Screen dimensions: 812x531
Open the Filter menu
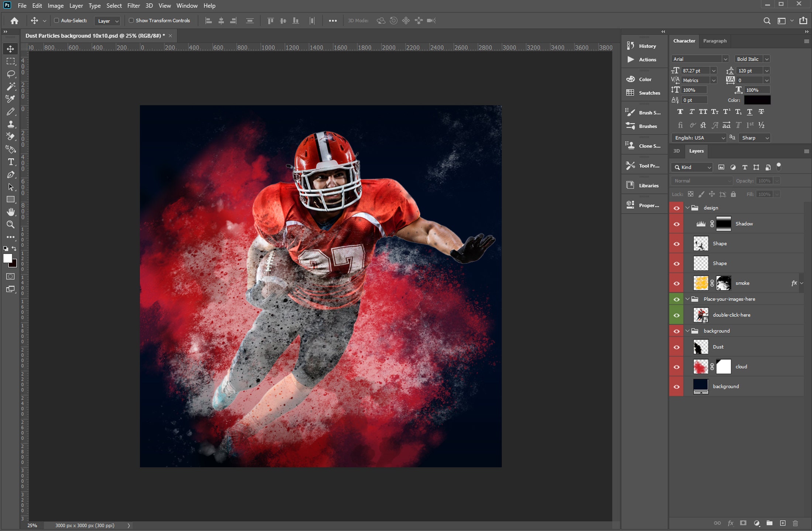133,6
